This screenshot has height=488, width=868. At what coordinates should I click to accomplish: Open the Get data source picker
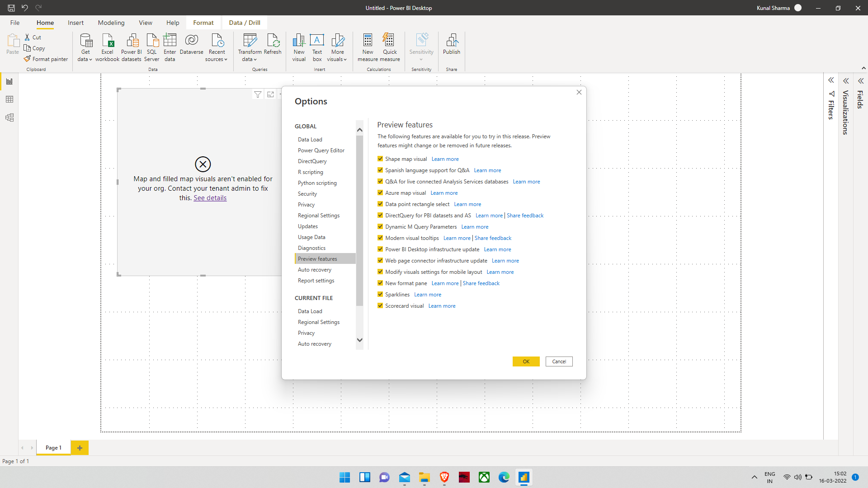click(x=85, y=47)
